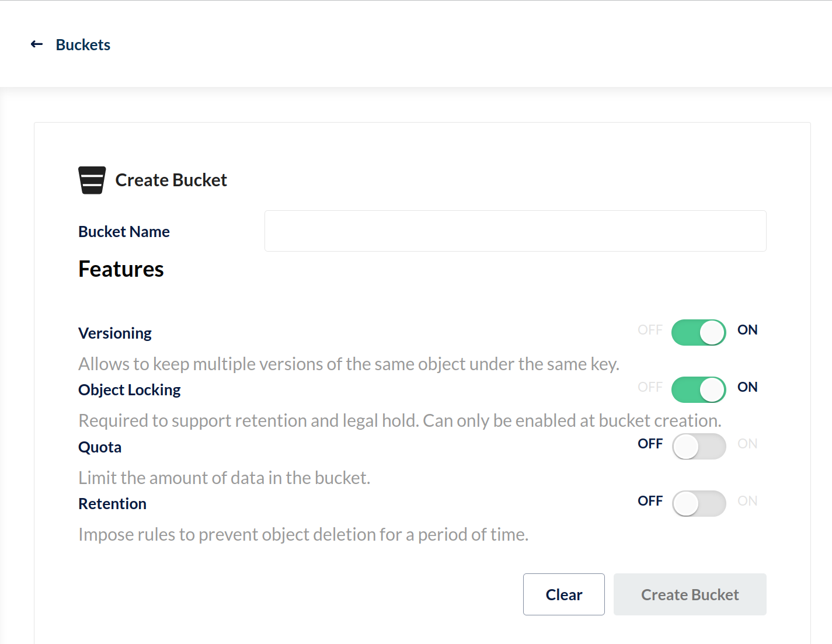Disable the Versioning toggle switch

698,333
